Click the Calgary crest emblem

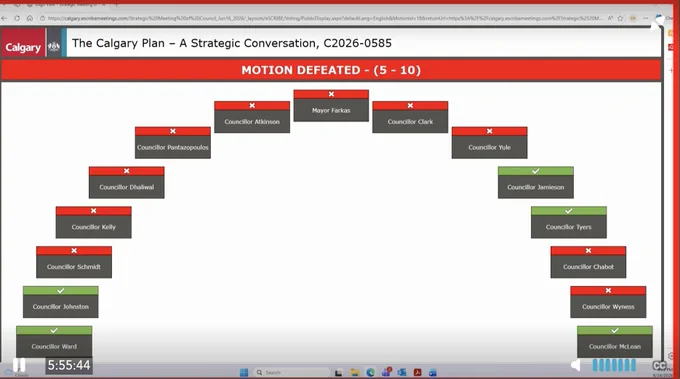tap(54, 47)
